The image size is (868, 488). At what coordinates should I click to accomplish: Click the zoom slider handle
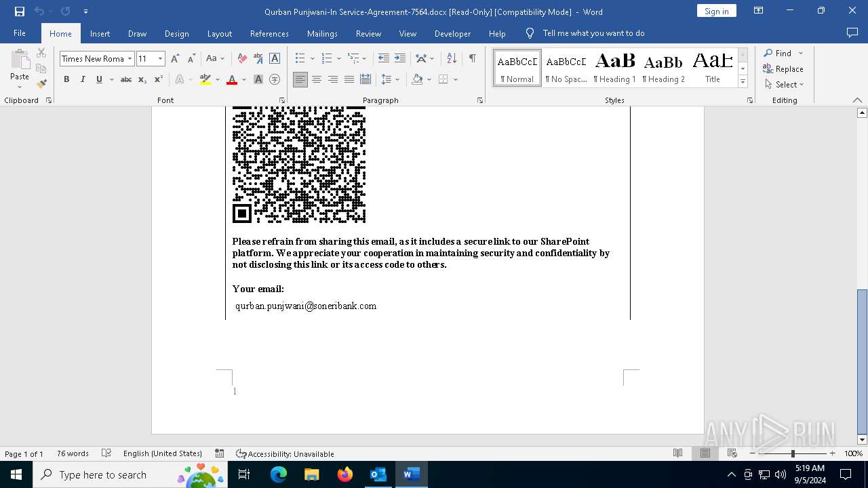pos(793,453)
